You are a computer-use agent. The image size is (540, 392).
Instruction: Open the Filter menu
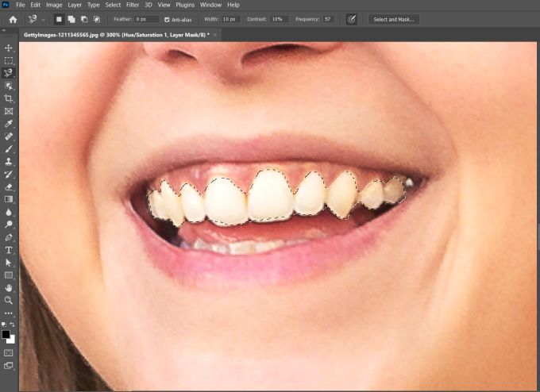tap(133, 5)
